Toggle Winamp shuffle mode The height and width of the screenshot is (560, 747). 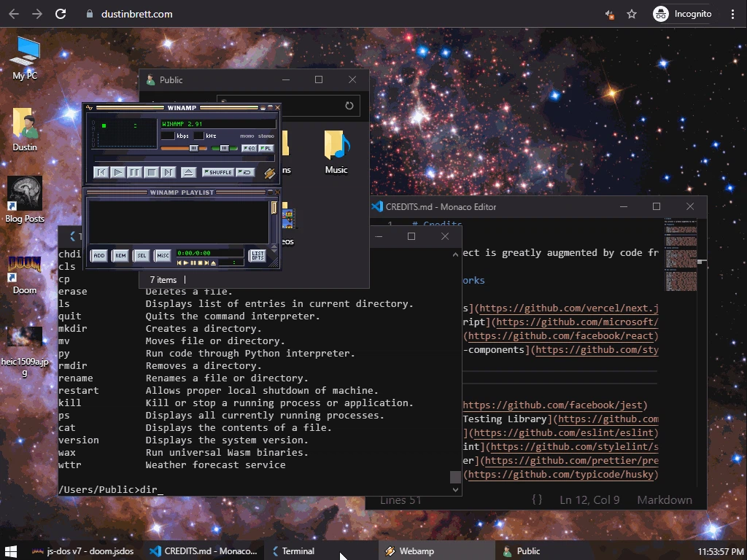(x=218, y=172)
